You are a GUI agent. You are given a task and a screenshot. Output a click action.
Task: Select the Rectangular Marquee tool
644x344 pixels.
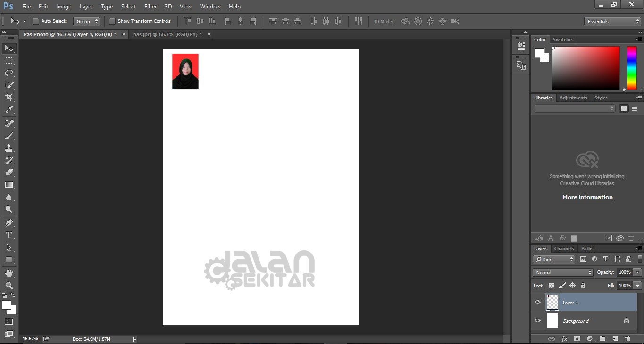click(8, 61)
